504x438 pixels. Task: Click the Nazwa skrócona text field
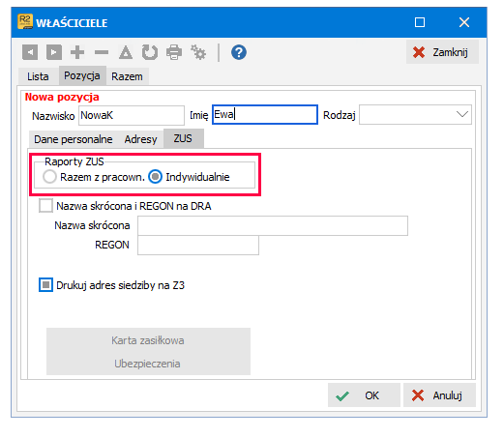(x=273, y=225)
